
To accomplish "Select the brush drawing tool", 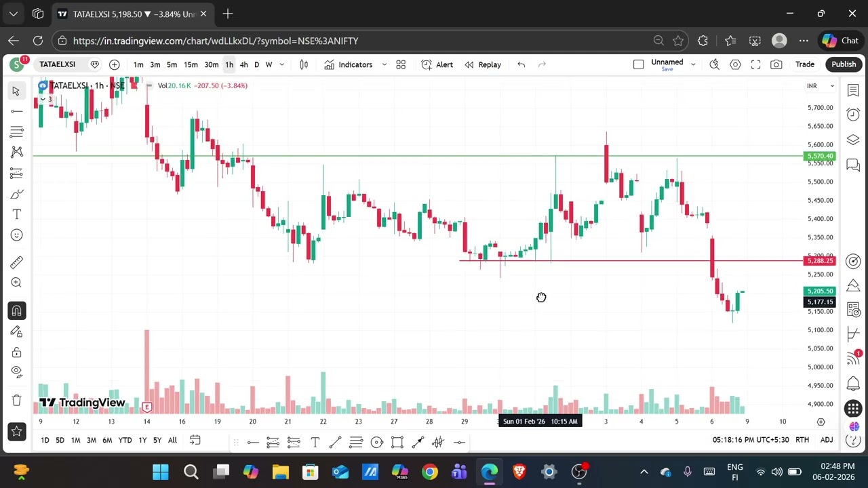I will [16, 195].
